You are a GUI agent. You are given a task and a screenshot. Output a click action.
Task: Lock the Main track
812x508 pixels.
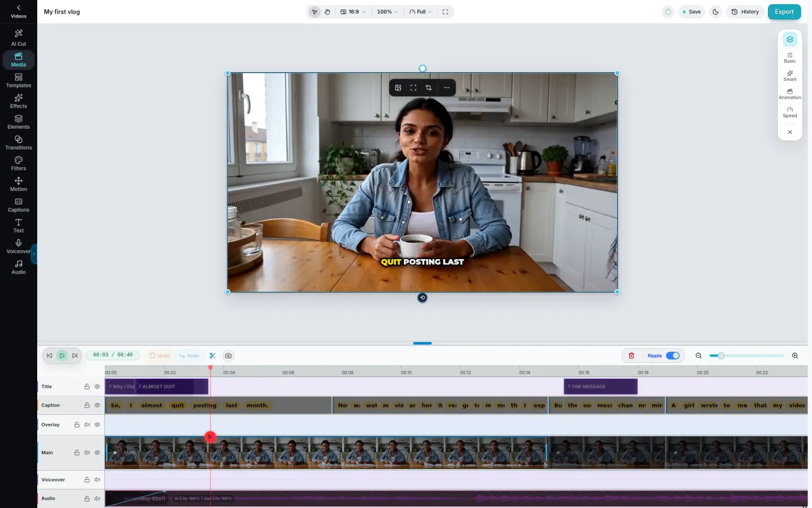point(77,453)
